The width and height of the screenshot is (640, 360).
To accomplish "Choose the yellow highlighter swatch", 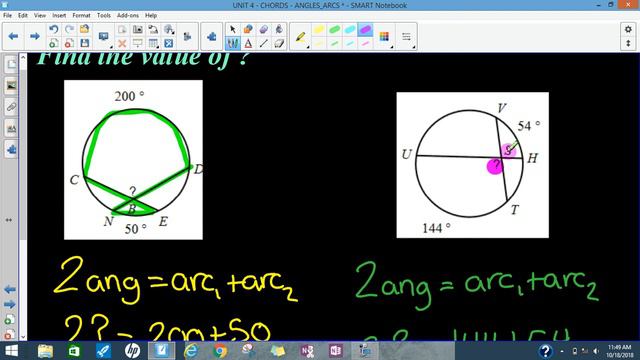I will [x=319, y=29].
